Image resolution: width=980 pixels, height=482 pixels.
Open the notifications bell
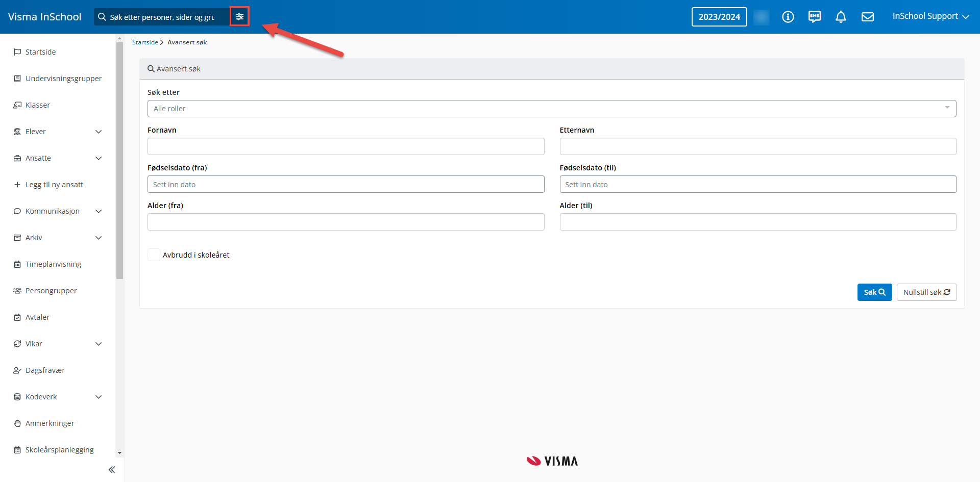click(841, 17)
